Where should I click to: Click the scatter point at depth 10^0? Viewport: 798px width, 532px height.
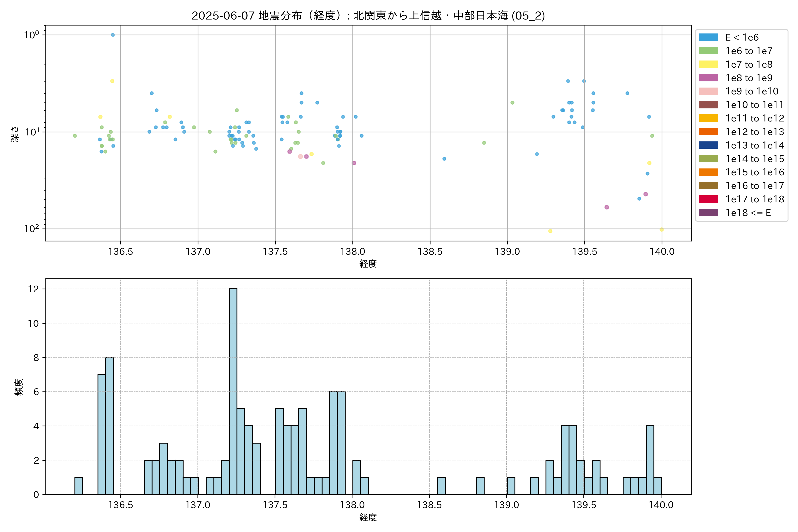113,35
